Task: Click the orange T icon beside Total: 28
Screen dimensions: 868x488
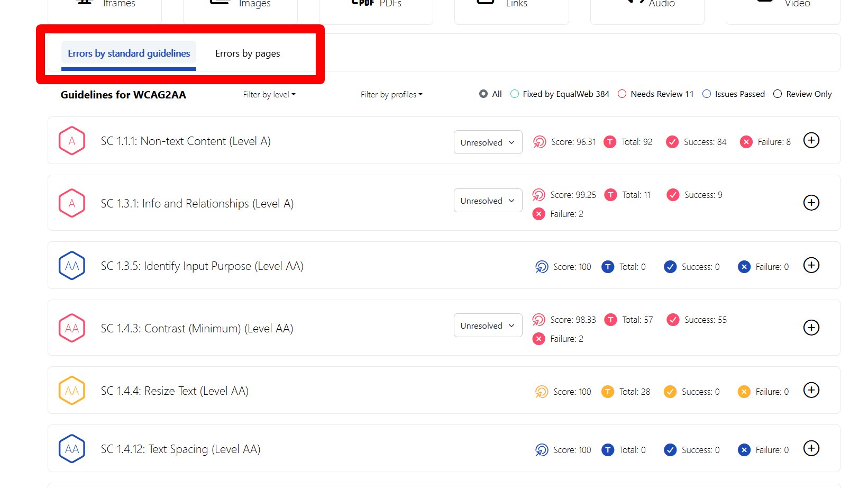Action: 608,392
